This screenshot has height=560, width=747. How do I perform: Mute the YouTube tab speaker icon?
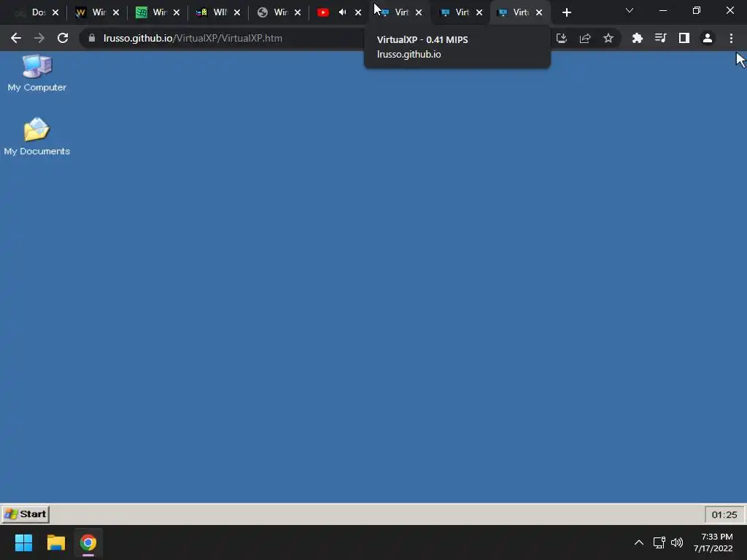(343, 12)
